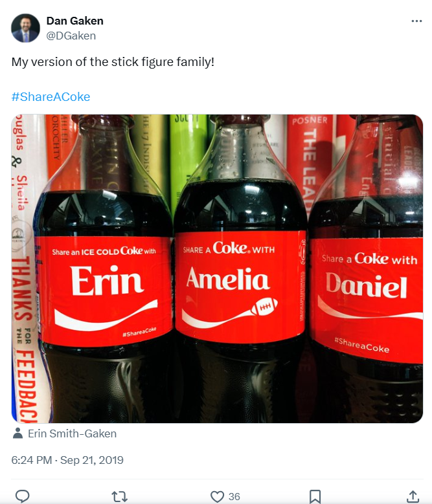Click the football graphic on Amelia label

(x=264, y=306)
